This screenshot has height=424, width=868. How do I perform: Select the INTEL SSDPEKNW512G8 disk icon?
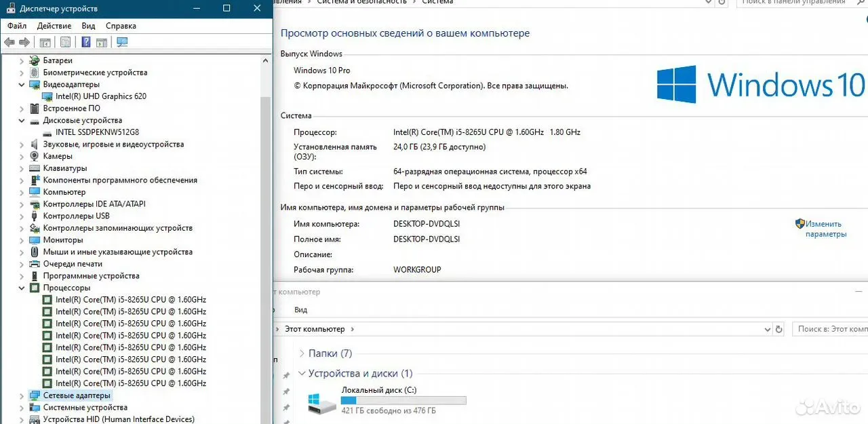(47, 132)
